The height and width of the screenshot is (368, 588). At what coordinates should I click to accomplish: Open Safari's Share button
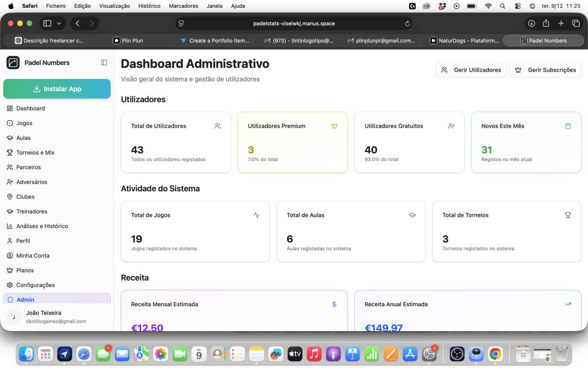pos(546,24)
